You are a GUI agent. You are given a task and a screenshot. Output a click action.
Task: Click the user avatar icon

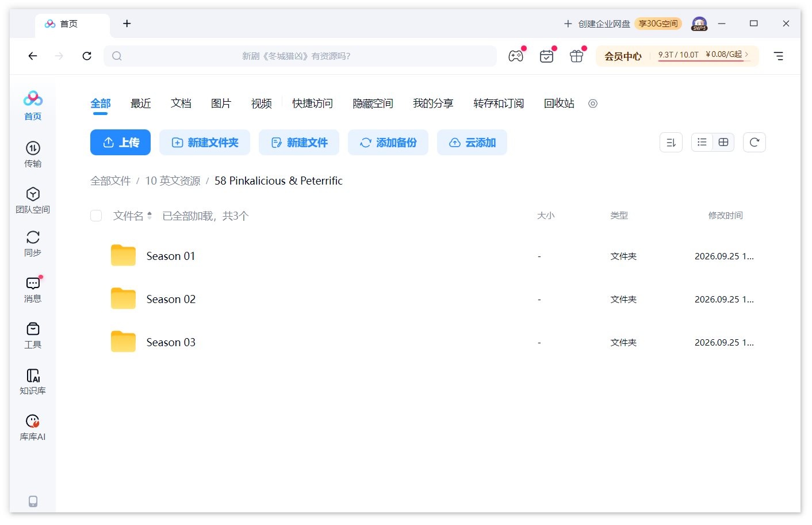tap(699, 24)
